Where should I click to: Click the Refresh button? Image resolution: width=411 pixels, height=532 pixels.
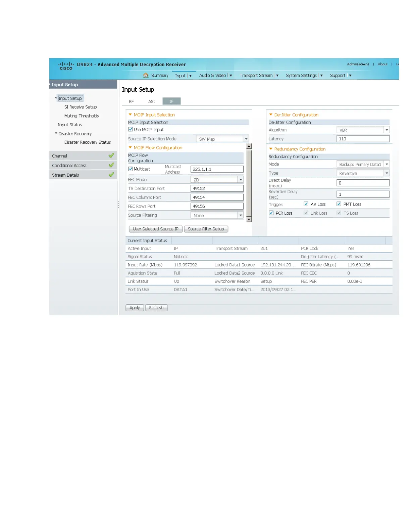pos(156,308)
